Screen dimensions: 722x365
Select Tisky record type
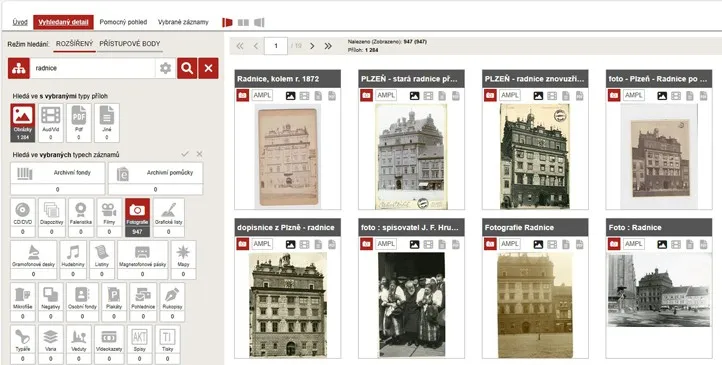[168, 344]
